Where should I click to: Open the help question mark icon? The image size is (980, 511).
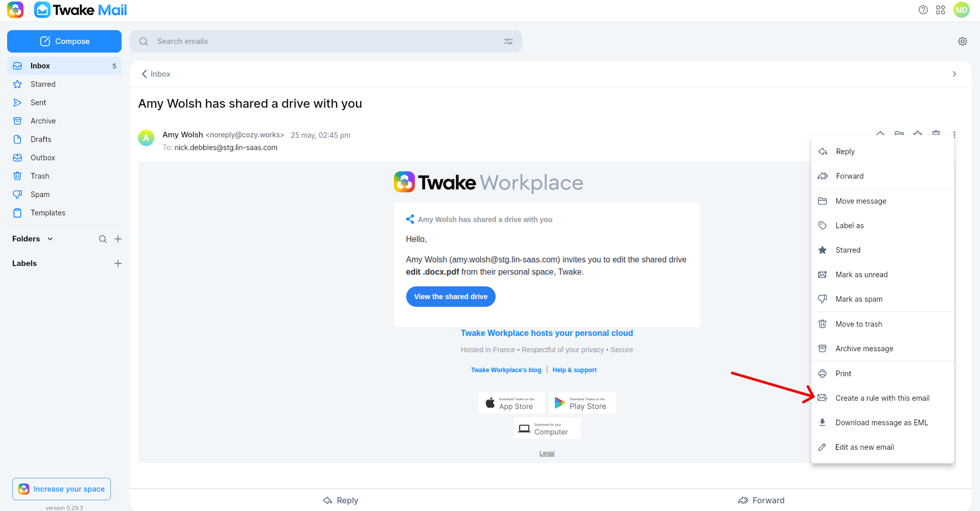[x=923, y=10]
